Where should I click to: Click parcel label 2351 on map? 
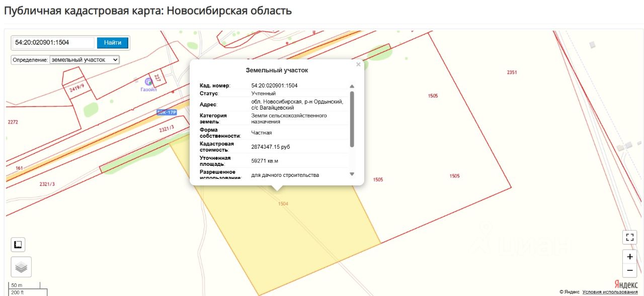(512, 72)
